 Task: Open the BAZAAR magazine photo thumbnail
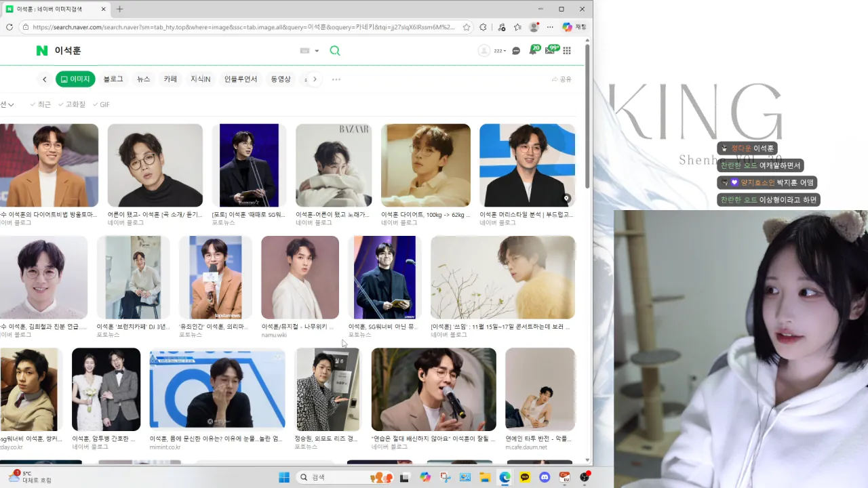[x=334, y=165]
